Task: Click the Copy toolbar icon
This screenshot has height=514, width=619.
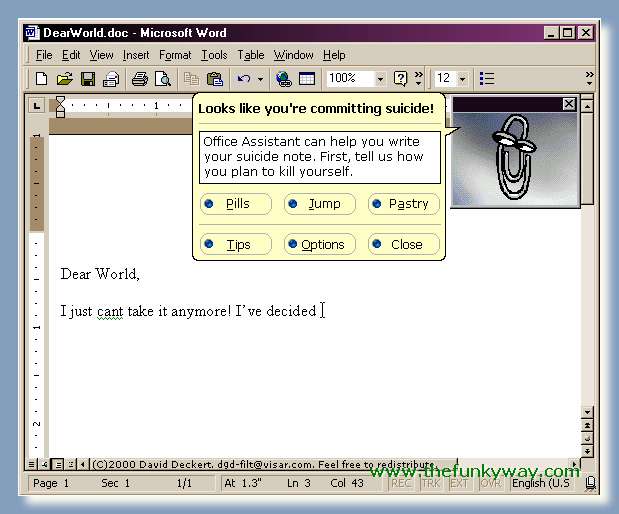Action: coord(192,79)
